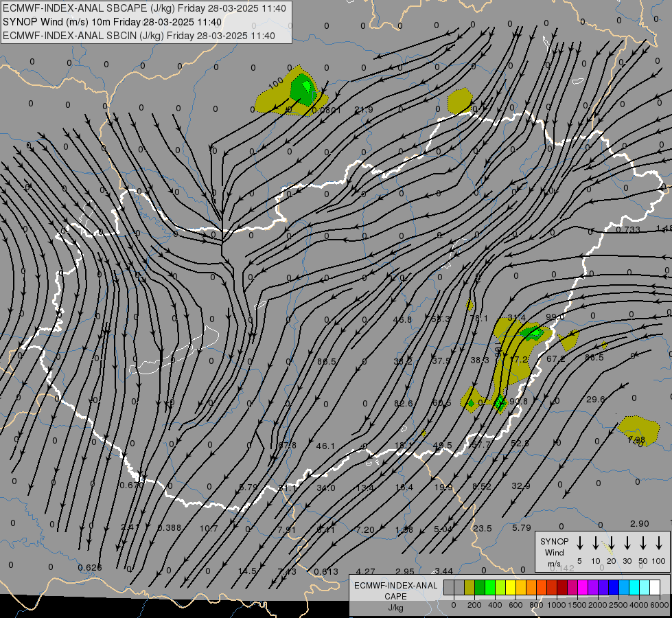This screenshot has width=672, height=618.
Task: Select the yellow CAPE legend swatch
Action: point(511,588)
